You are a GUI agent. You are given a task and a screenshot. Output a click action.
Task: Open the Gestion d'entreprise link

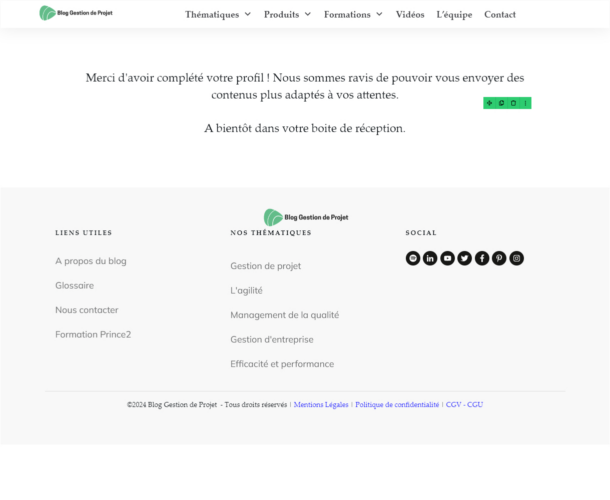(x=272, y=340)
